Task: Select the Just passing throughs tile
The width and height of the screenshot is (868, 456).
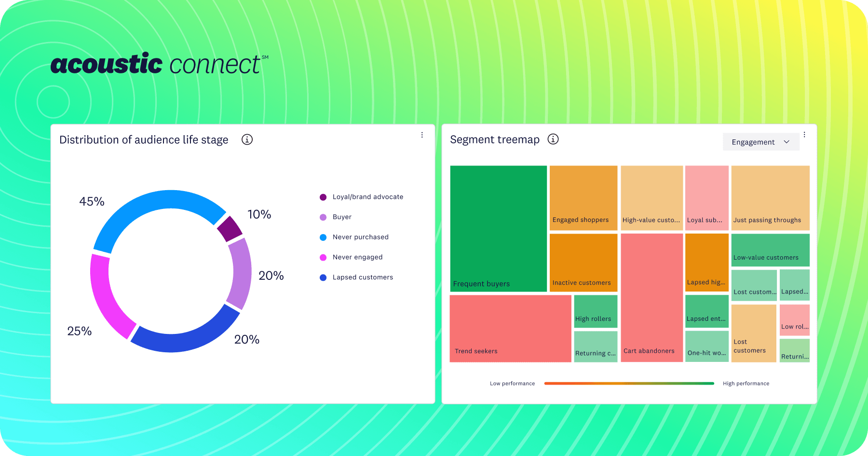Action: [770, 197]
